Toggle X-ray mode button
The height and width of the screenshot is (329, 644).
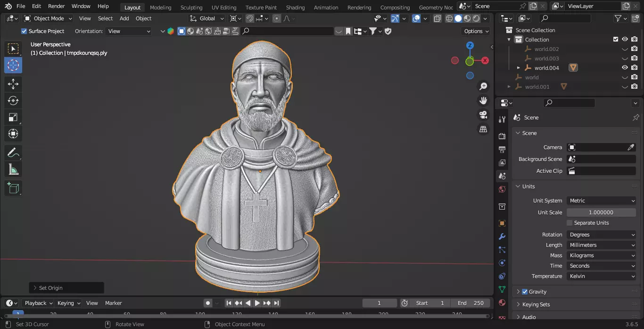pos(438,18)
